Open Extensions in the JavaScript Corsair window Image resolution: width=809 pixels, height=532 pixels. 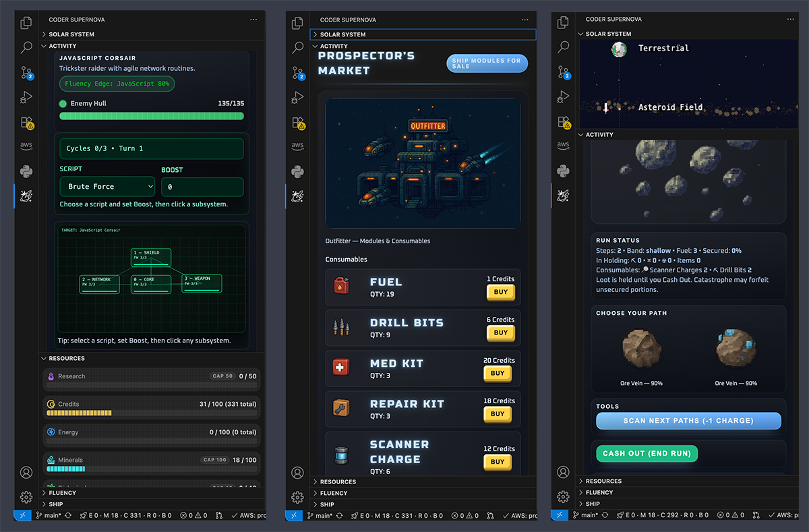(26, 123)
